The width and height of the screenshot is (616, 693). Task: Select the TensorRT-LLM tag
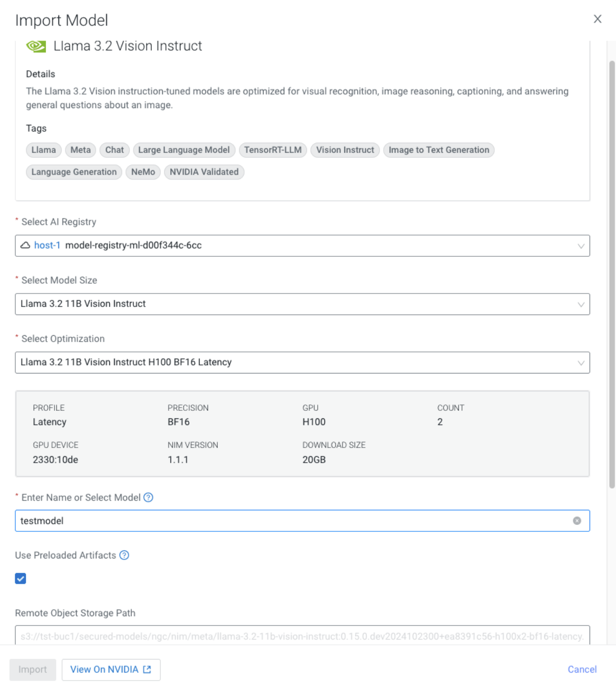point(273,150)
